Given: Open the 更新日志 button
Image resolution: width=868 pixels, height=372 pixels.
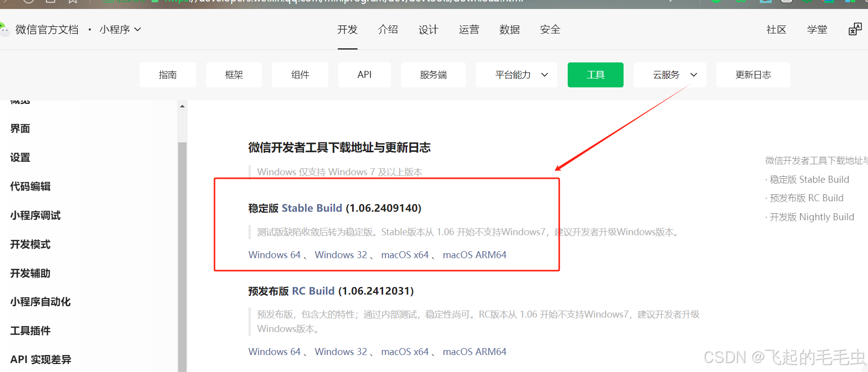Looking at the screenshot, I should tap(753, 75).
